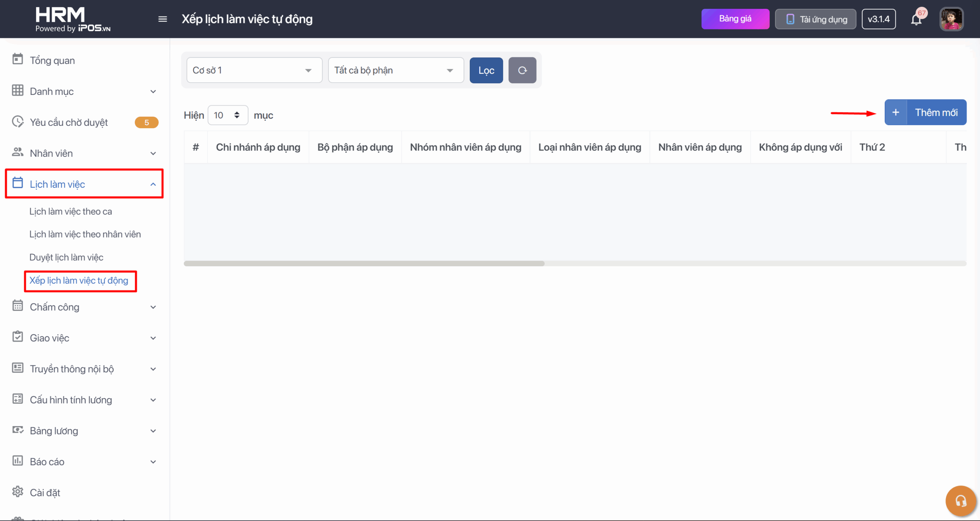
Task: Click the hamburger menu icon in header
Action: tap(162, 19)
